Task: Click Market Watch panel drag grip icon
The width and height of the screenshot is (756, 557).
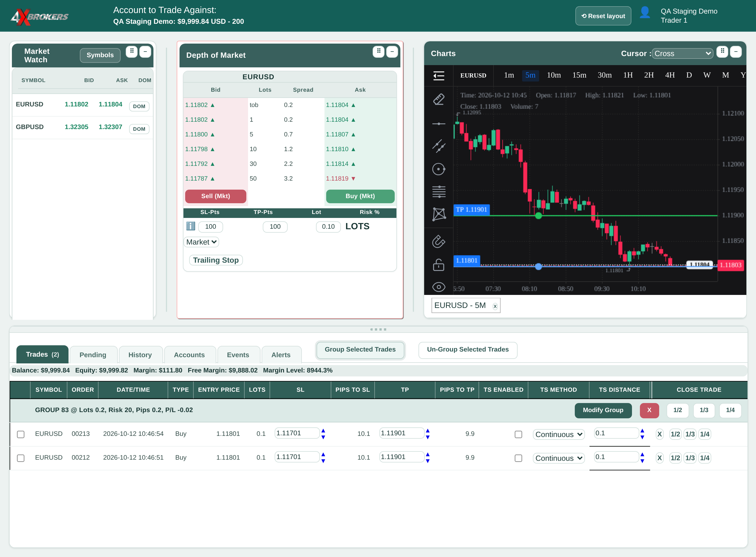Action: point(132,52)
